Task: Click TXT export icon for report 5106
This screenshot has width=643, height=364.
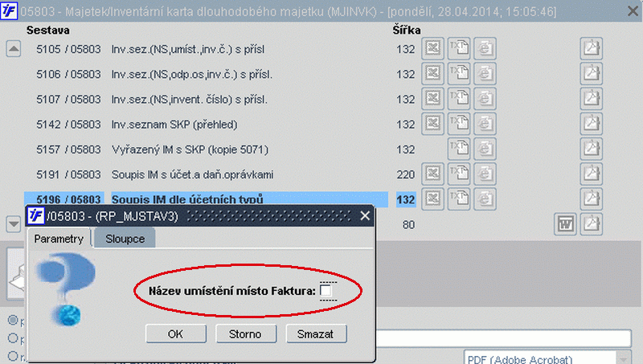Action: point(458,74)
